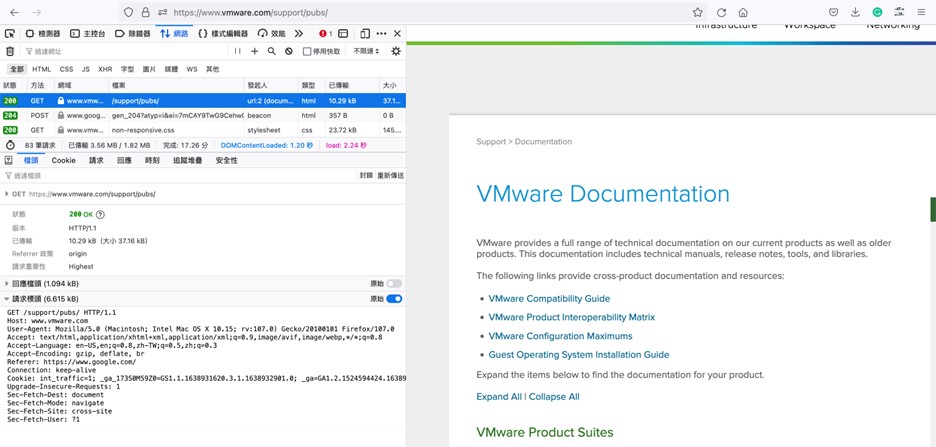936x447 pixels.
Task: Pause network recording in DevTools
Action: pyautogui.click(x=238, y=51)
